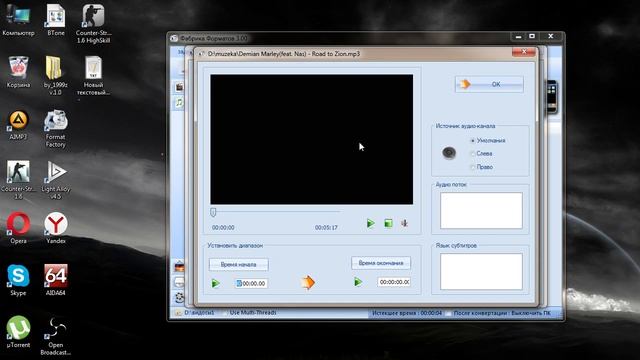Viewport: 640px width, 360px height.
Task: Confirm with the OK button
Action: tap(489, 84)
